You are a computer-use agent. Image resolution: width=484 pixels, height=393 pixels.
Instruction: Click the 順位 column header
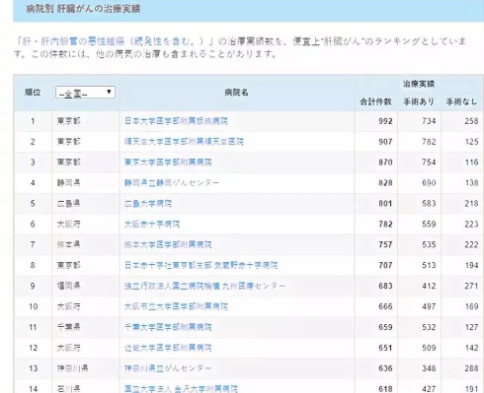pos(33,92)
